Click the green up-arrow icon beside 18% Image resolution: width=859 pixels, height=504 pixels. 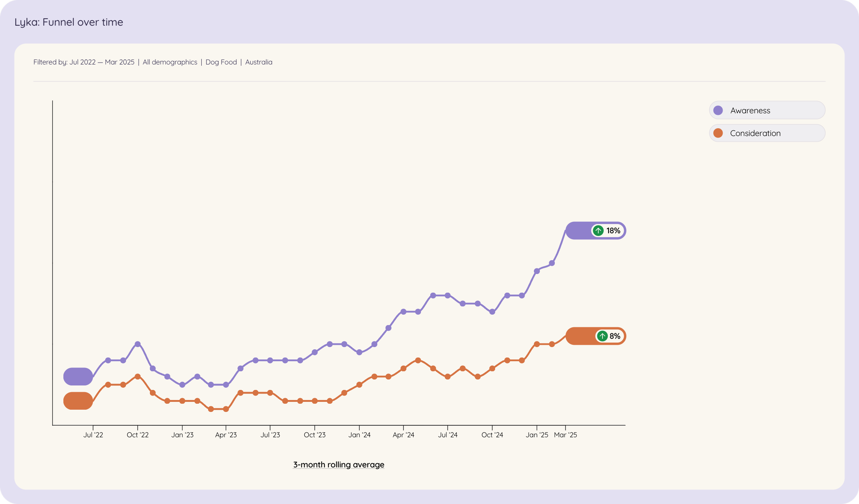(598, 231)
